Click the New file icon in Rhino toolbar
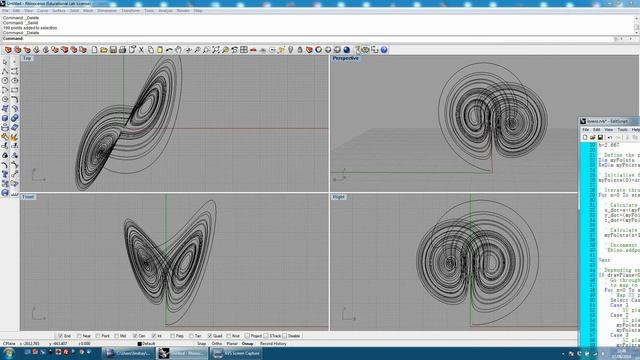The image size is (640, 360). (x=94, y=50)
